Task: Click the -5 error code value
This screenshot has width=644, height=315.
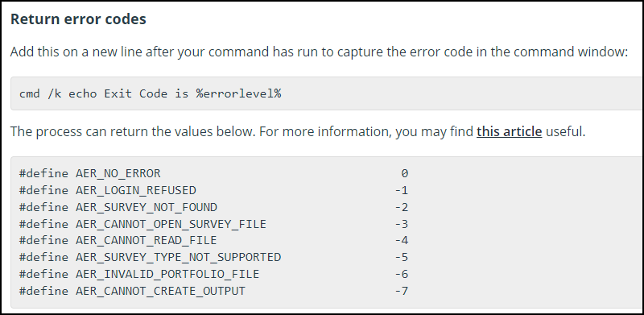Action: click(401, 258)
